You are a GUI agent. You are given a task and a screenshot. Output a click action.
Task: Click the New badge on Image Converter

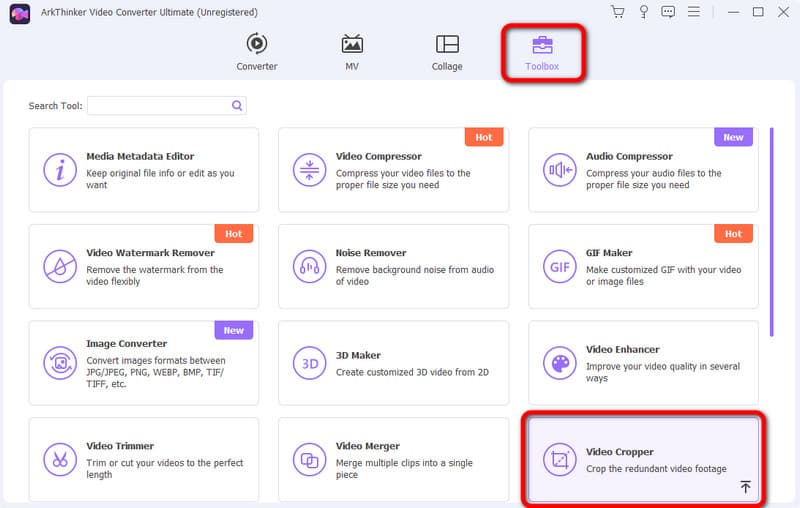[x=234, y=330]
